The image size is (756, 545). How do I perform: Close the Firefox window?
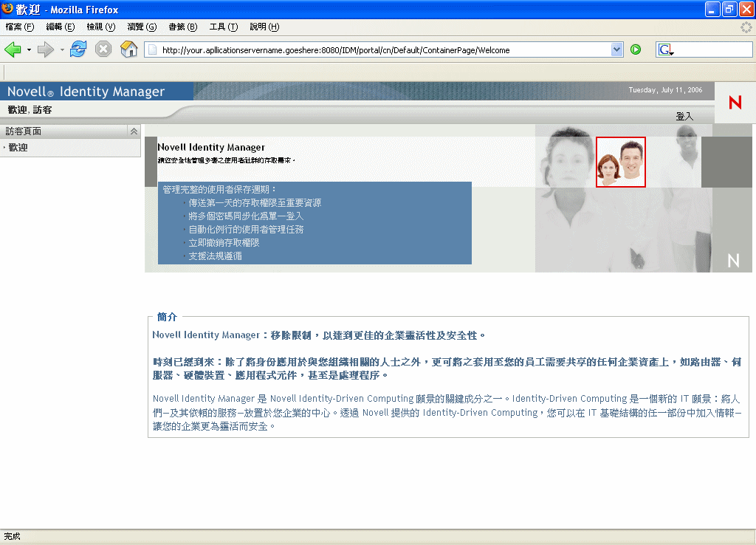coord(746,9)
